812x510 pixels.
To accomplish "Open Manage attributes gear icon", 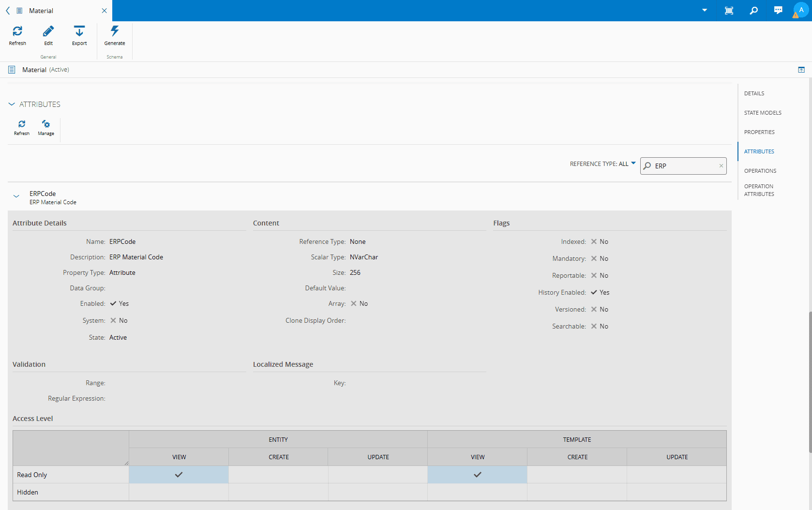I will (x=46, y=125).
